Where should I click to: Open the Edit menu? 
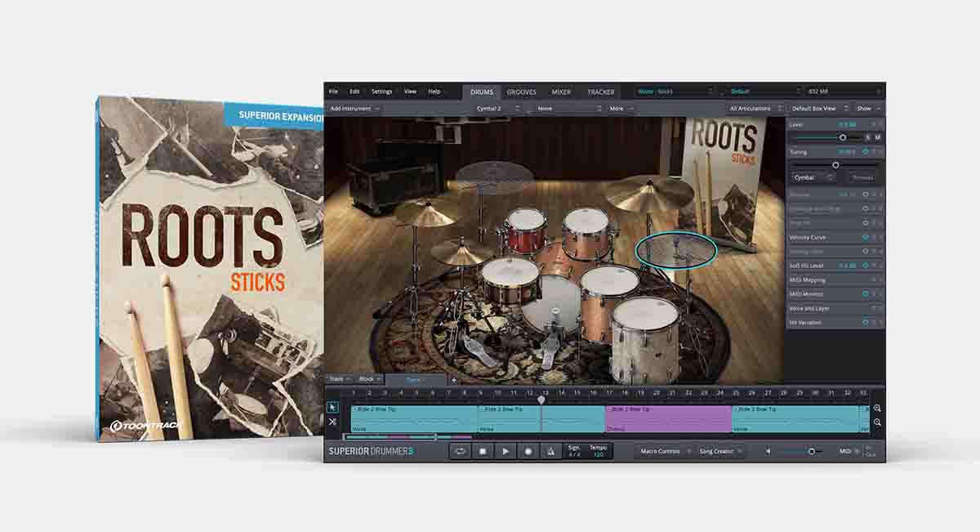354,92
